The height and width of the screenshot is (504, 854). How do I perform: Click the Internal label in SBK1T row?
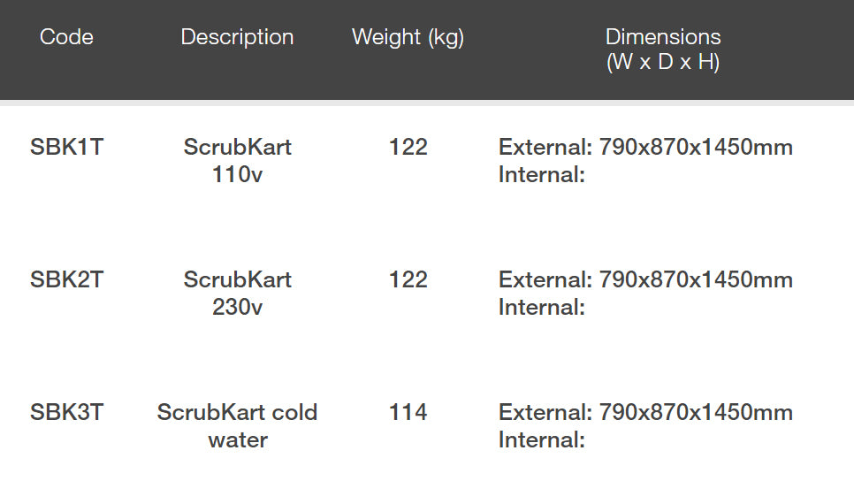click(542, 174)
